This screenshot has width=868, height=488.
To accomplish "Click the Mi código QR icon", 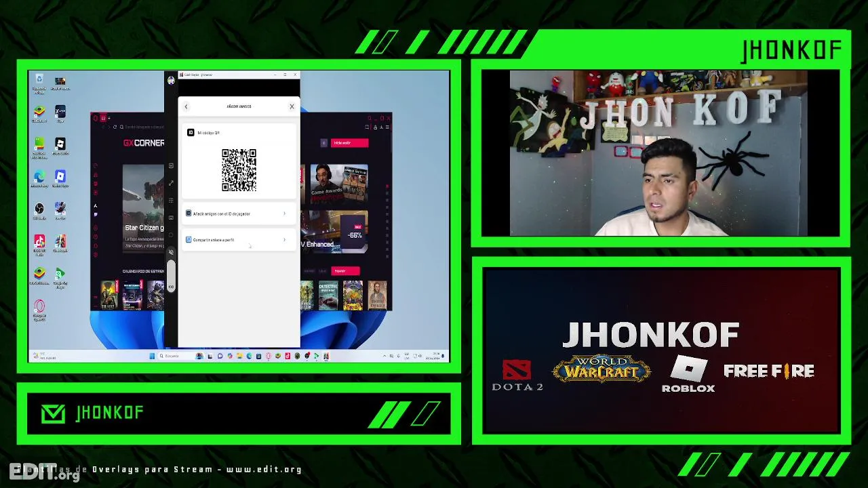I will coord(191,133).
